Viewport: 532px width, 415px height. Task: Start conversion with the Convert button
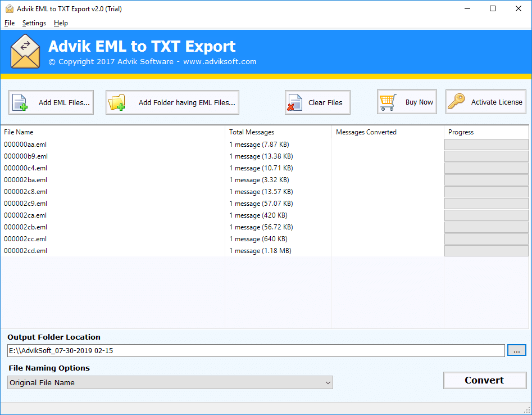(485, 380)
